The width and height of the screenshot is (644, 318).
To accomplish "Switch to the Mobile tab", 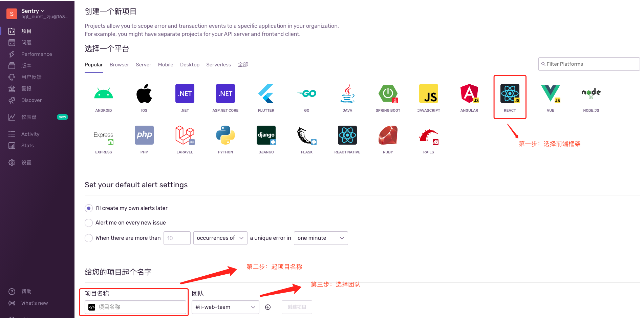I will pos(166,65).
